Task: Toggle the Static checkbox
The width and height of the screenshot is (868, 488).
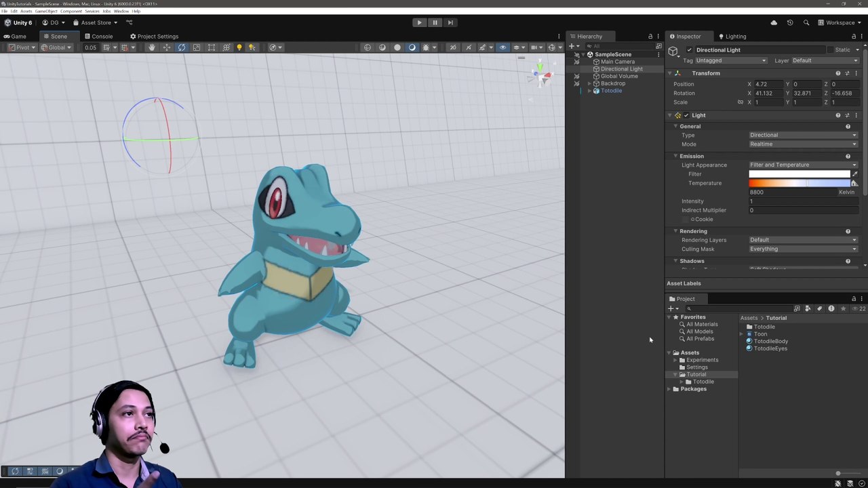Action: tap(830, 50)
